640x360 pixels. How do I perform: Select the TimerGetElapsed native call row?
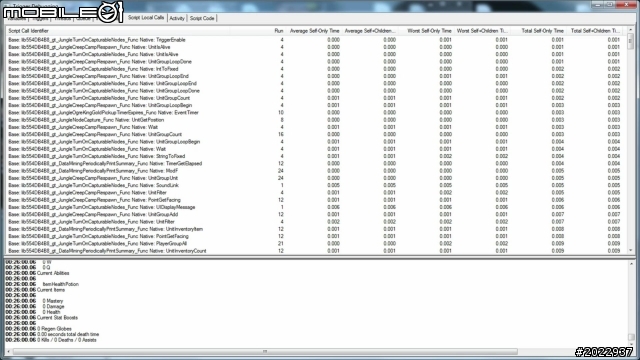(x=314, y=164)
